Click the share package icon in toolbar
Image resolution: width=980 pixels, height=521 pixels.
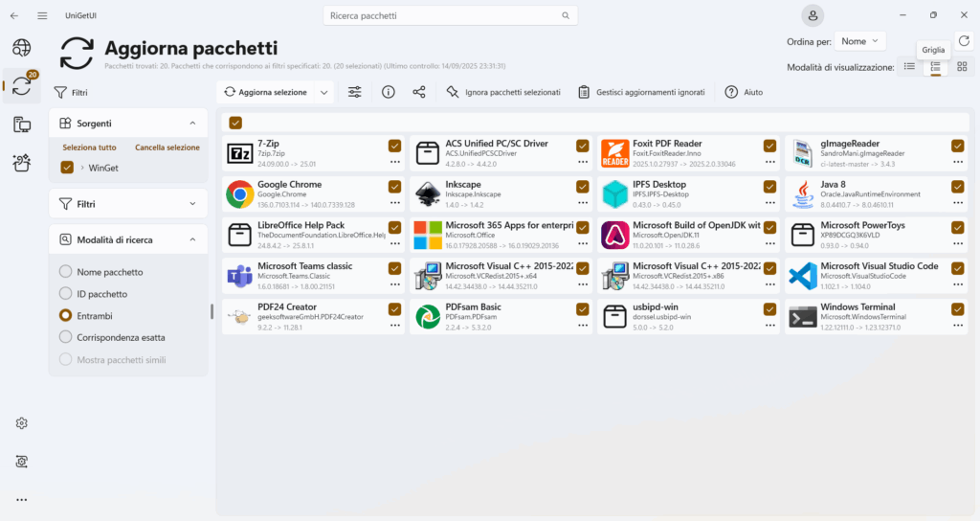(419, 93)
